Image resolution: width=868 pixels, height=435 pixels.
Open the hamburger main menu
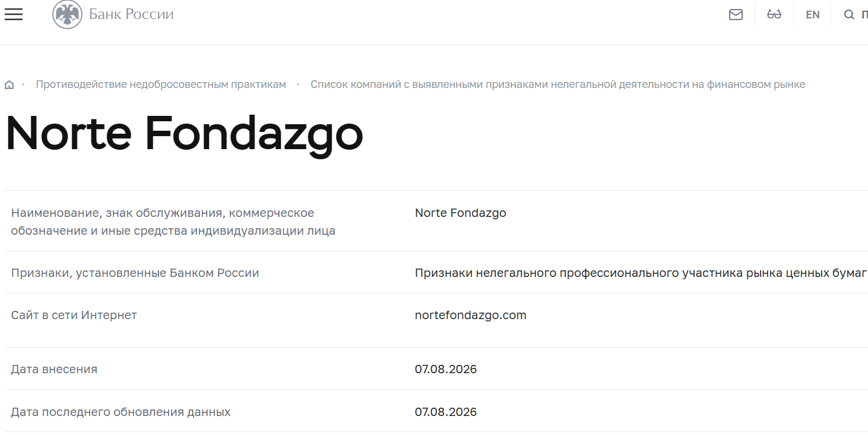pos(13,14)
